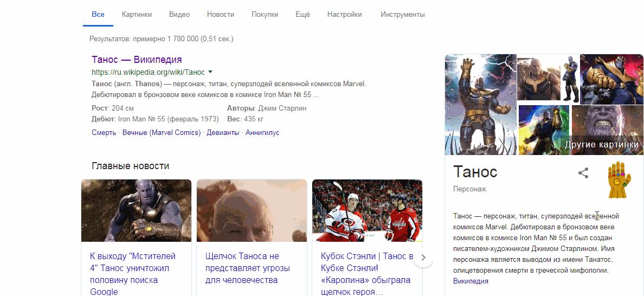644x296 pixels.
Task: Click the next arrow in news carousel
Action: (x=423, y=258)
